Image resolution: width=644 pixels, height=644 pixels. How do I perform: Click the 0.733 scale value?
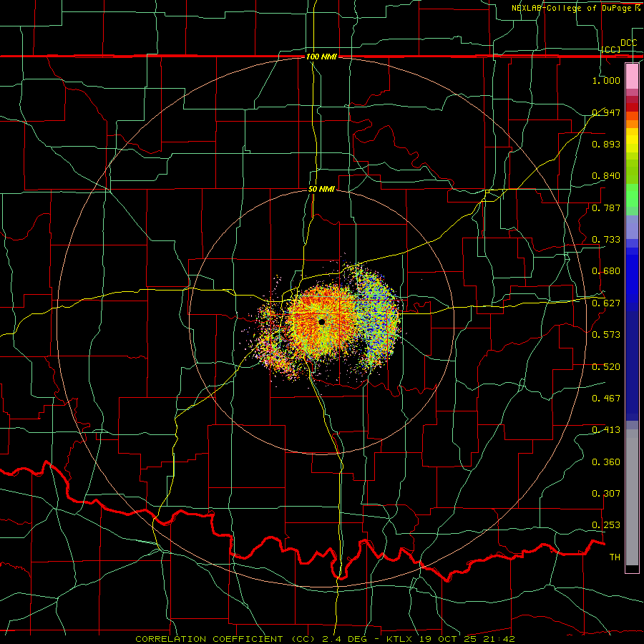[x=606, y=240]
